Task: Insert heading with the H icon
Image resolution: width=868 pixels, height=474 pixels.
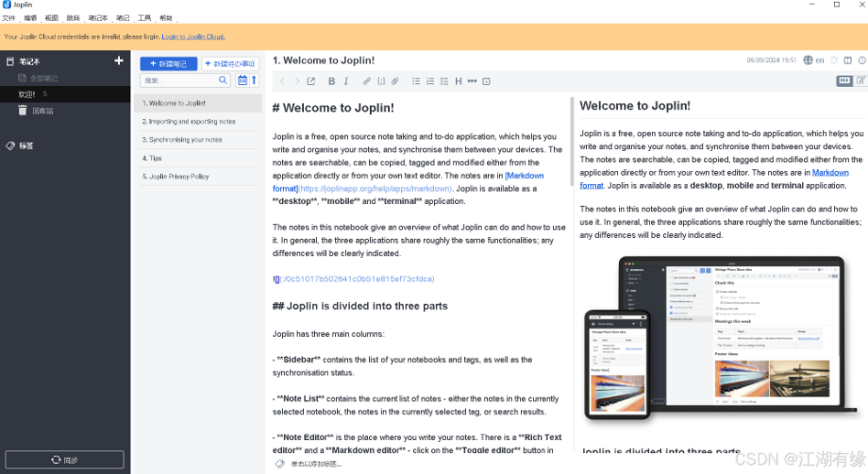Action: (x=459, y=81)
